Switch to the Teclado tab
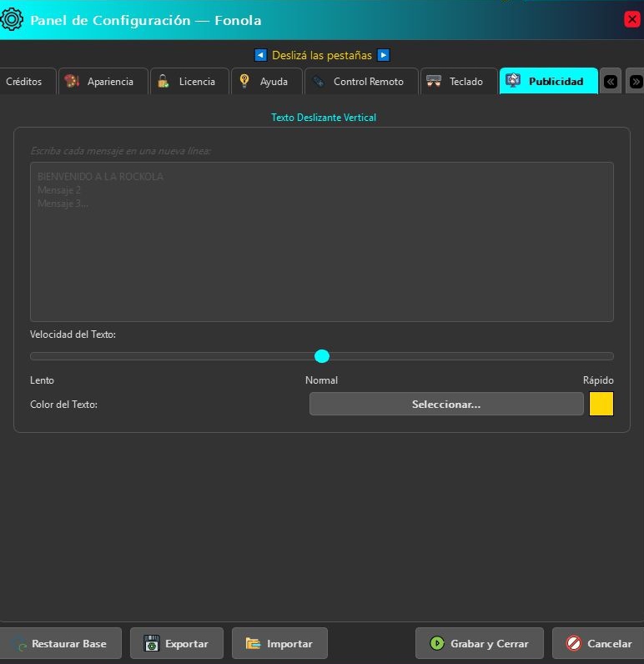This screenshot has width=644, height=664. click(x=459, y=81)
